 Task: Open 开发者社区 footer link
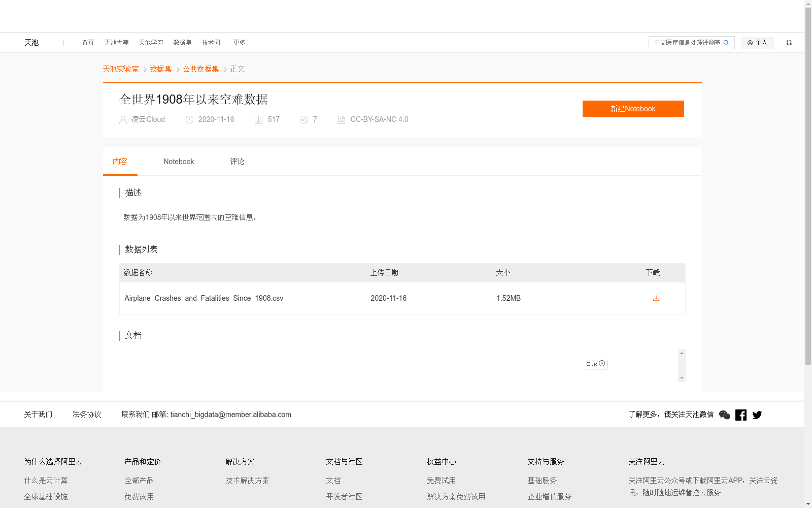344,497
